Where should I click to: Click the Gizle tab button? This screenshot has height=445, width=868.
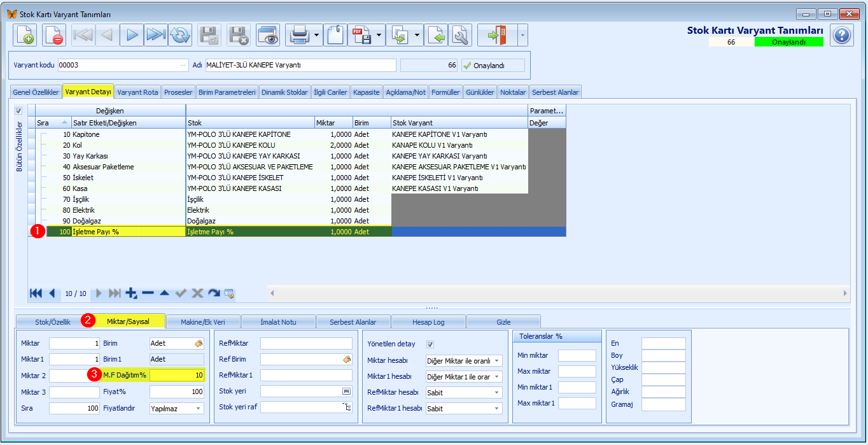click(x=503, y=322)
